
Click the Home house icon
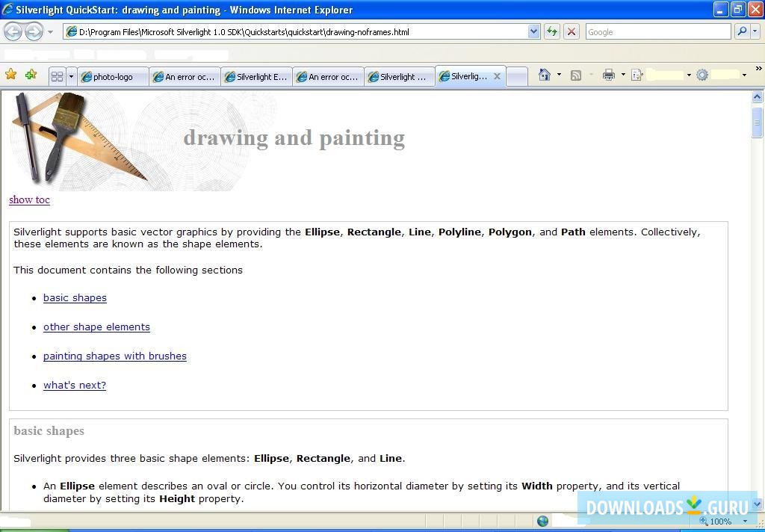[545, 75]
